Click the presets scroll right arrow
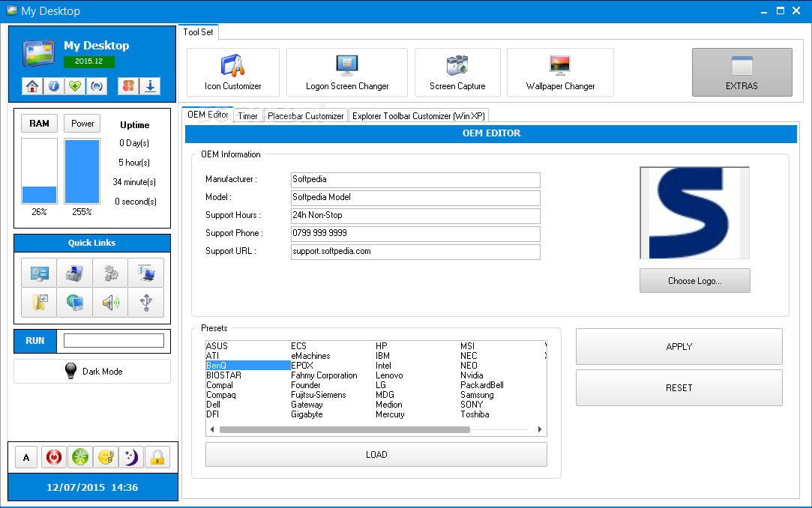This screenshot has height=508, width=812. tap(540, 429)
